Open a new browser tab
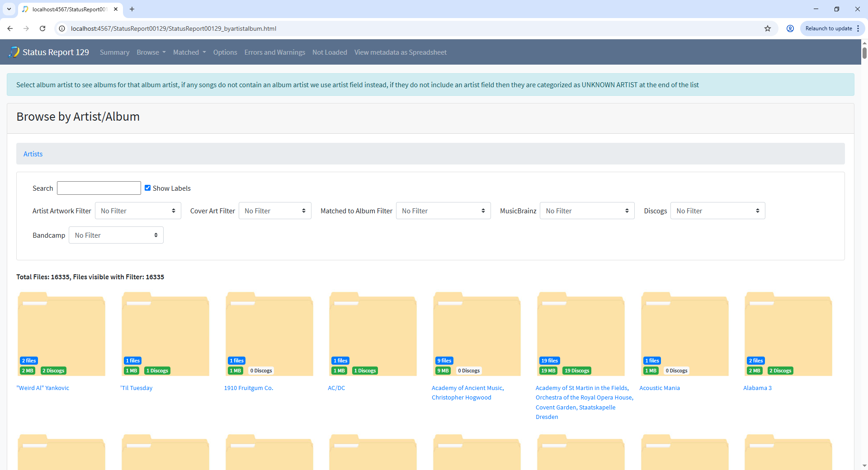868x470 pixels. point(132,9)
